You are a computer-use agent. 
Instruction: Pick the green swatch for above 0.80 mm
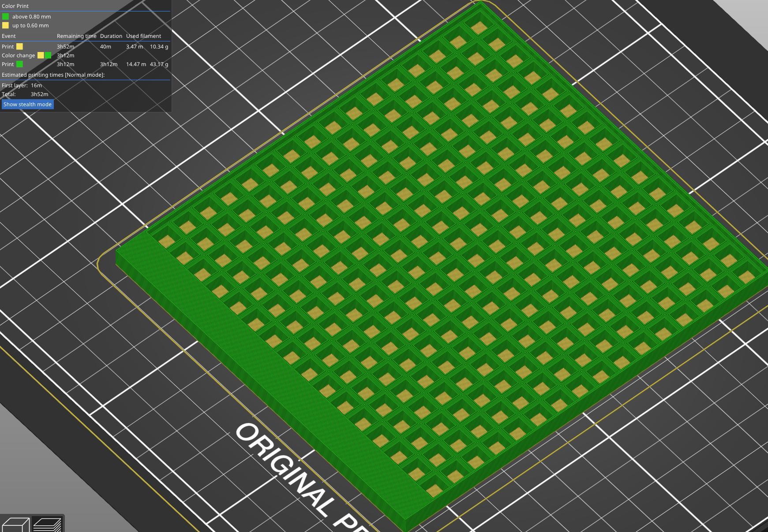point(5,16)
